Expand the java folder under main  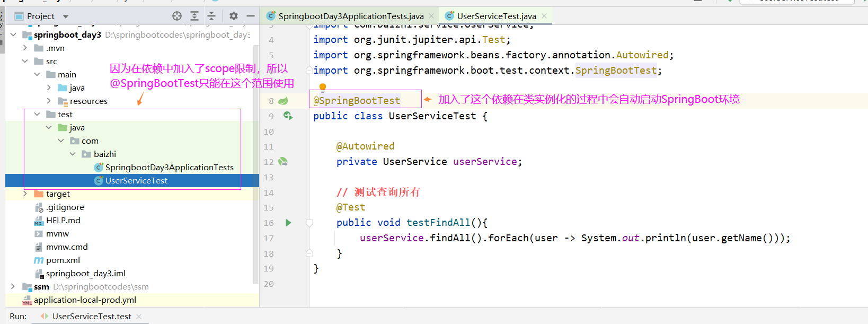click(x=49, y=88)
